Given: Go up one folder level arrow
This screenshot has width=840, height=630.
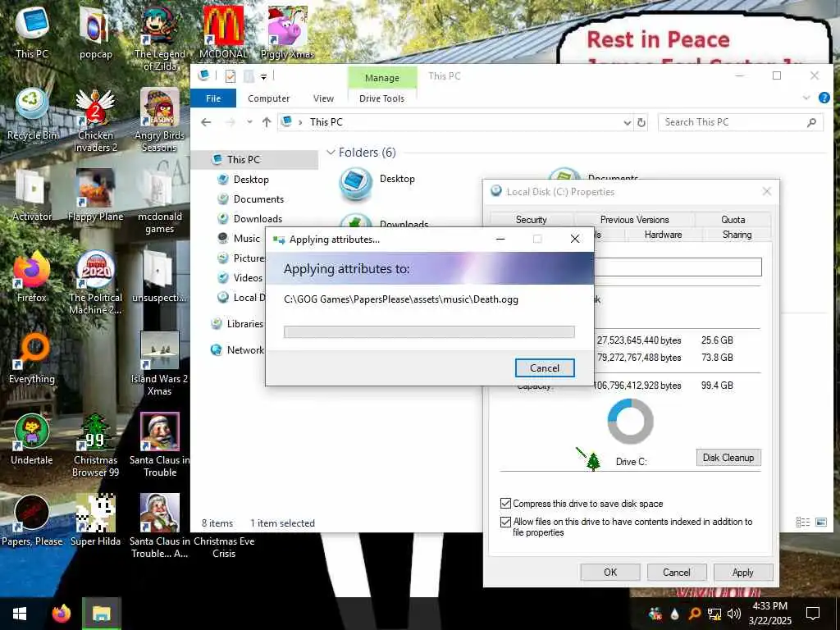Looking at the screenshot, I should (267, 122).
